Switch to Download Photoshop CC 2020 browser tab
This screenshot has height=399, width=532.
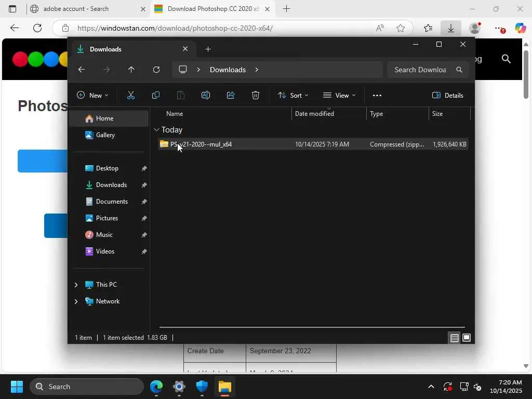212,9
